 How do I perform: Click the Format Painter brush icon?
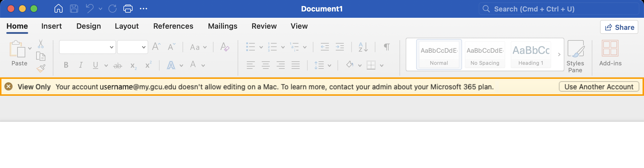point(41,68)
